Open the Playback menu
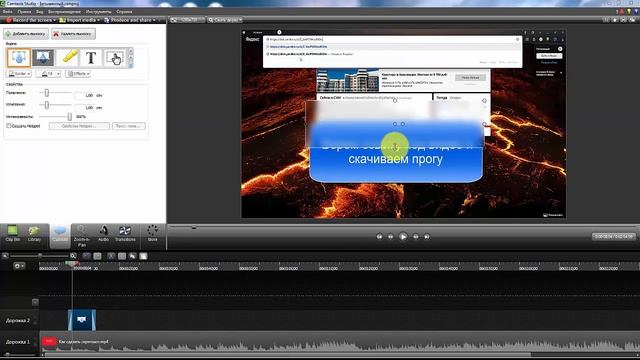The height and width of the screenshot is (360, 640). pyautogui.click(x=64, y=12)
